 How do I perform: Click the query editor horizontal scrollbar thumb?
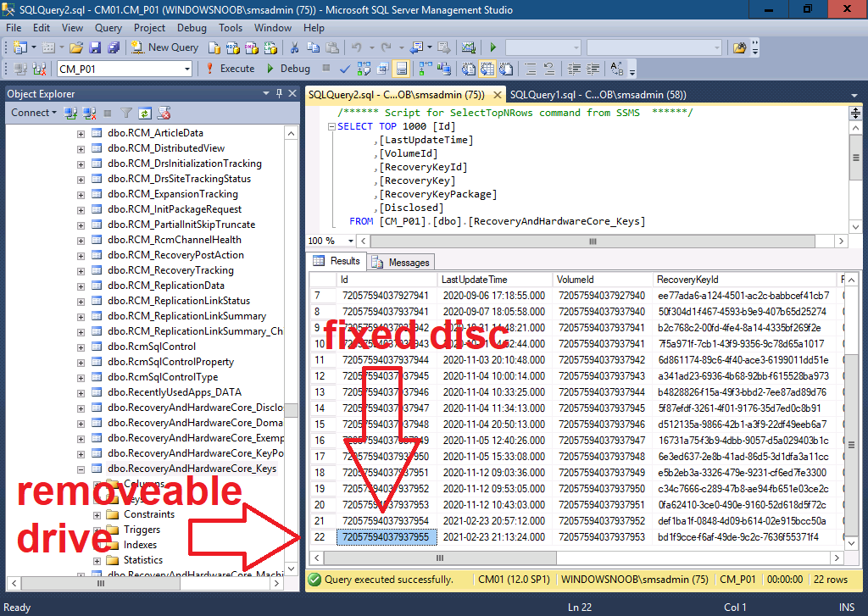click(x=593, y=241)
